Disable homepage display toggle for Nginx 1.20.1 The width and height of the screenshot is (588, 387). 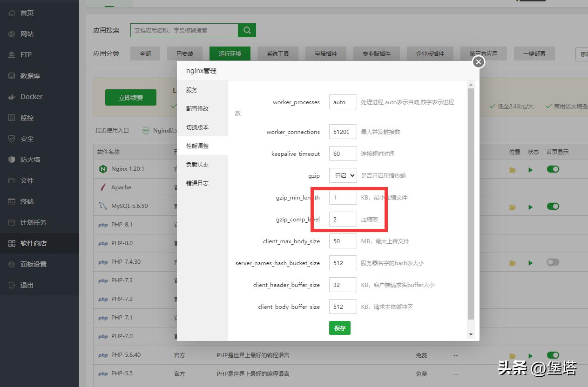coord(553,169)
